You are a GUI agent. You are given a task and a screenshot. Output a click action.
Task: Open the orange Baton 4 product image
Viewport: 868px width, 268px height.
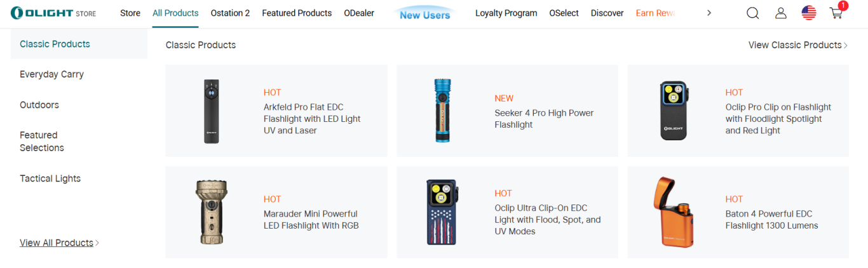[x=673, y=212]
